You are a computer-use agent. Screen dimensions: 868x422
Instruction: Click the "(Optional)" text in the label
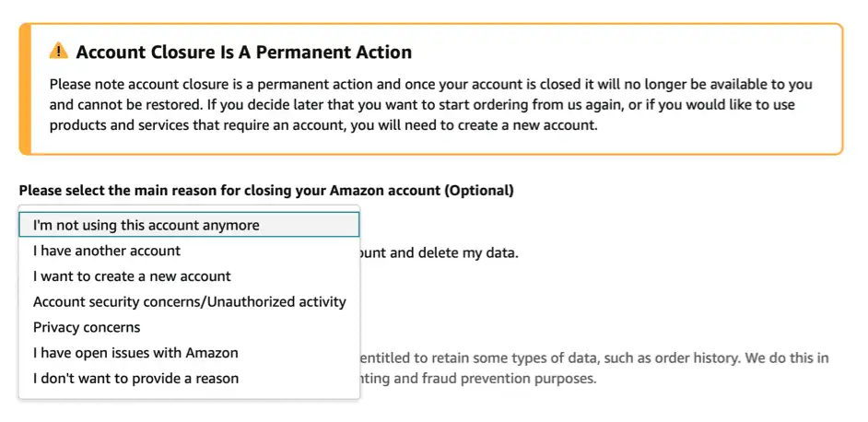pyautogui.click(x=479, y=191)
